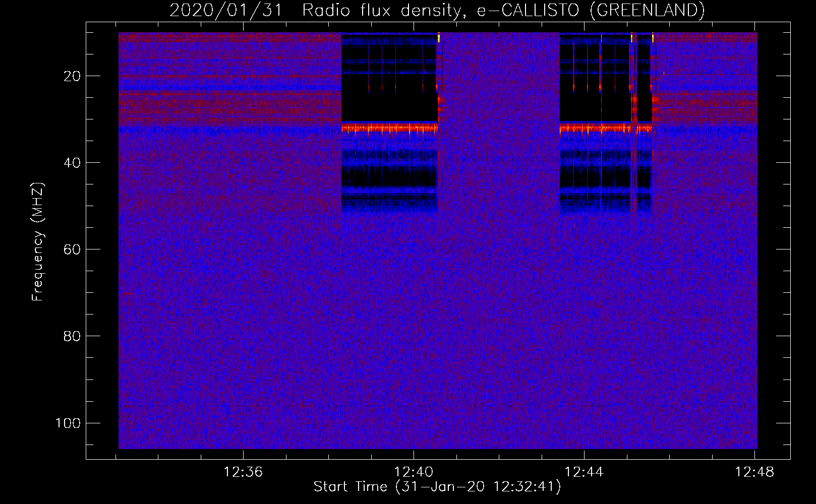Click the 'Start Time (31-Jan-20 12:32:41)' label
816x504 pixels.
coord(437,487)
